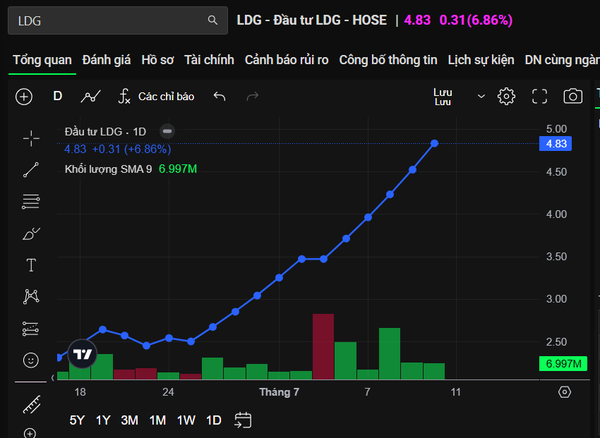The height and width of the screenshot is (438, 600).
Task: Select the crosshair cursor tool
Action: click(31, 138)
